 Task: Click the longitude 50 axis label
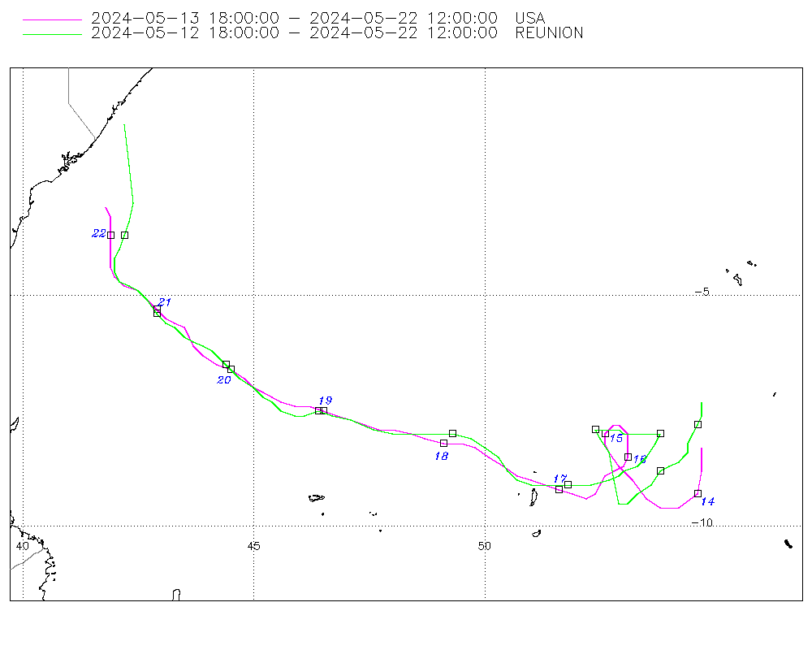(485, 545)
